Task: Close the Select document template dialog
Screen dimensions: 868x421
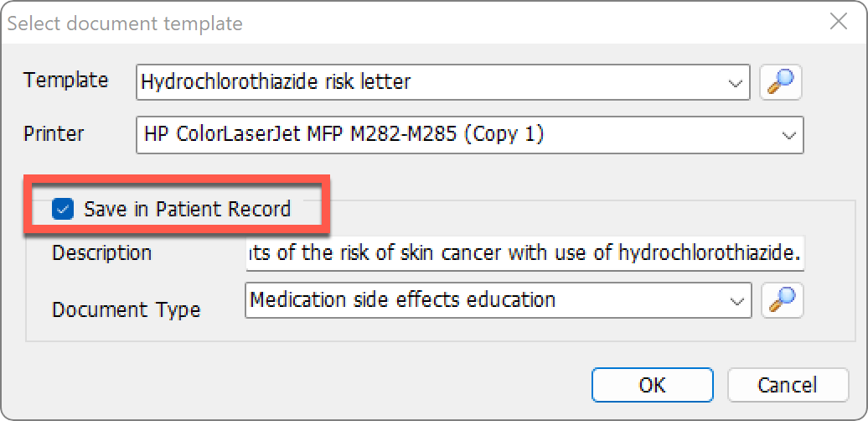Action: (x=839, y=22)
